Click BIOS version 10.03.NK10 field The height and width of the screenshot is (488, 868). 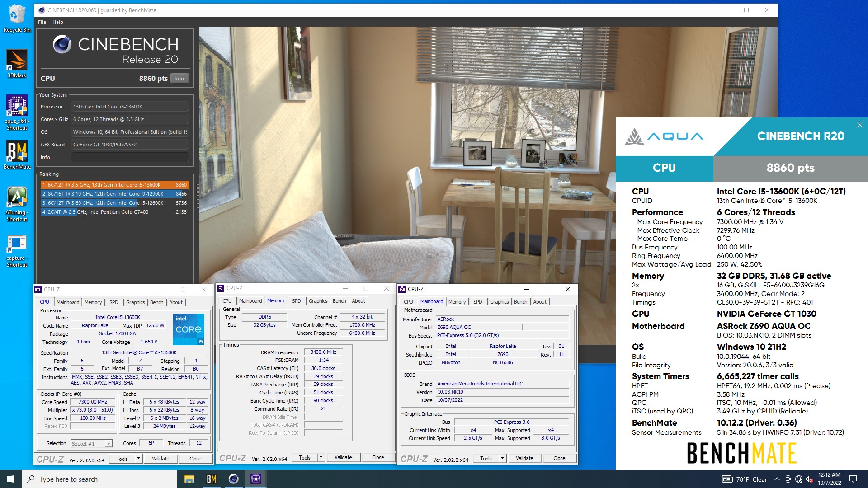point(502,392)
